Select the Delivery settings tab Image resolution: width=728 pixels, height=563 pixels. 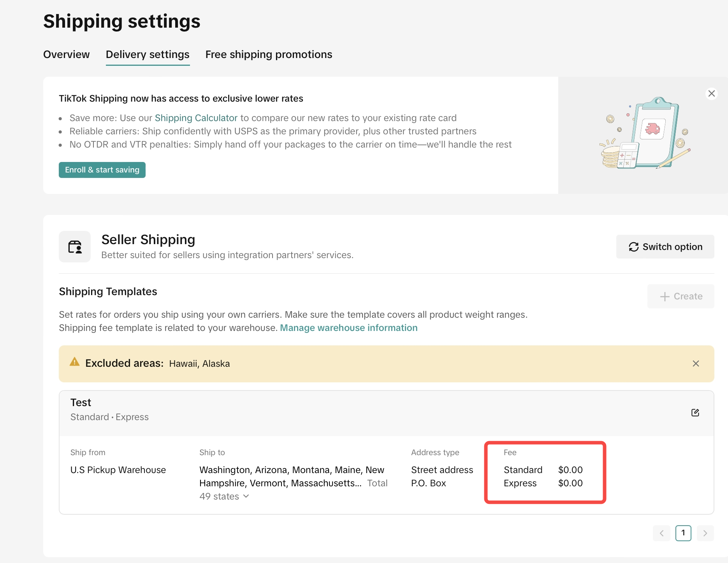tap(148, 55)
